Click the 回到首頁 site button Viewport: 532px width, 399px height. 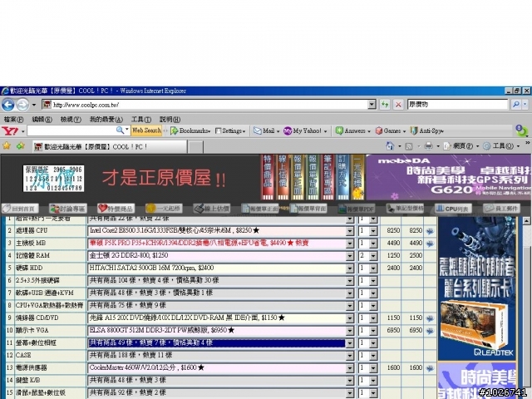point(20,209)
